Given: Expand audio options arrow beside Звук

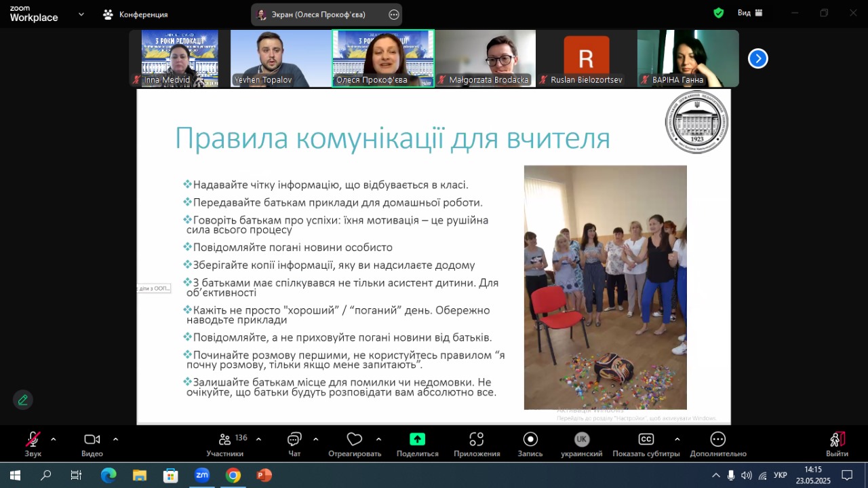Looking at the screenshot, I should pyautogui.click(x=54, y=439).
